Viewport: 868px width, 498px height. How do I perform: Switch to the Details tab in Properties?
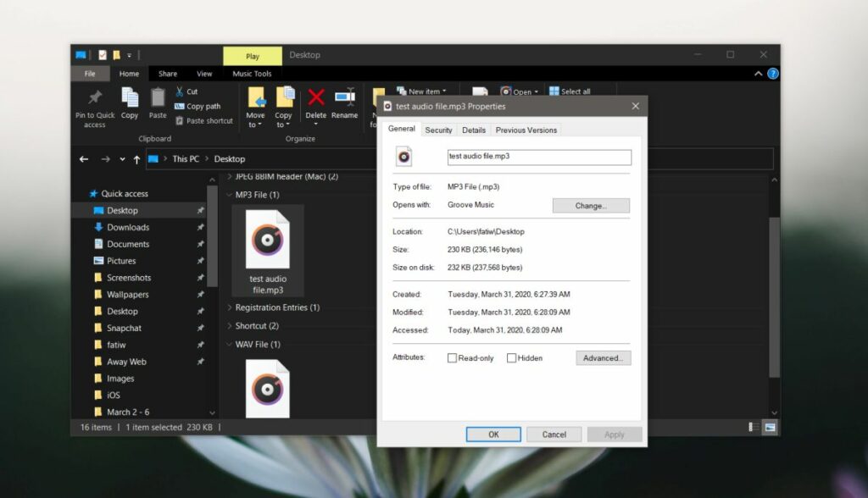473,130
